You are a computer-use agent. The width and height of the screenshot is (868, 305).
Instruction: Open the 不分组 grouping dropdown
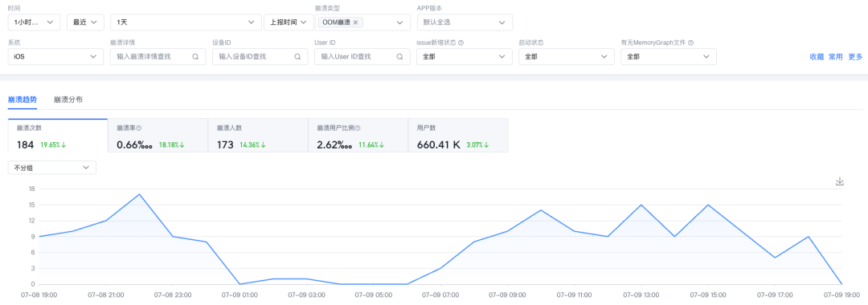click(x=52, y=168)
